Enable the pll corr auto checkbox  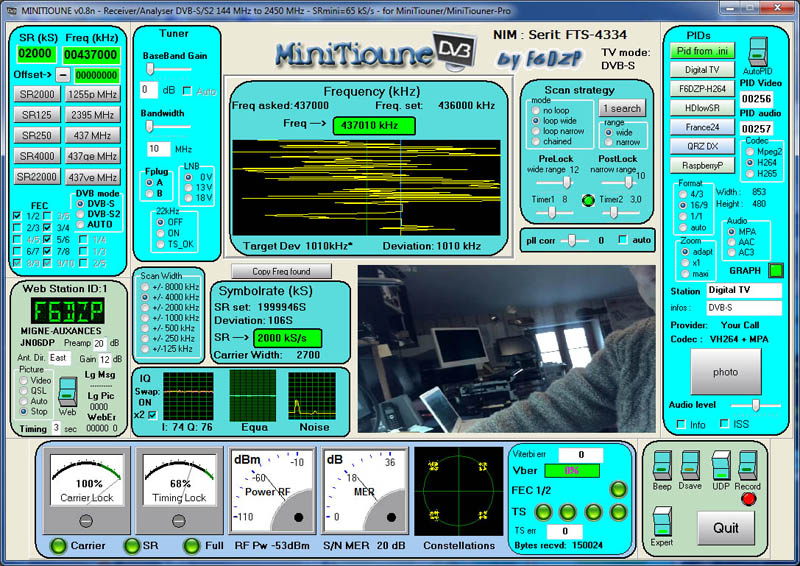622,239
